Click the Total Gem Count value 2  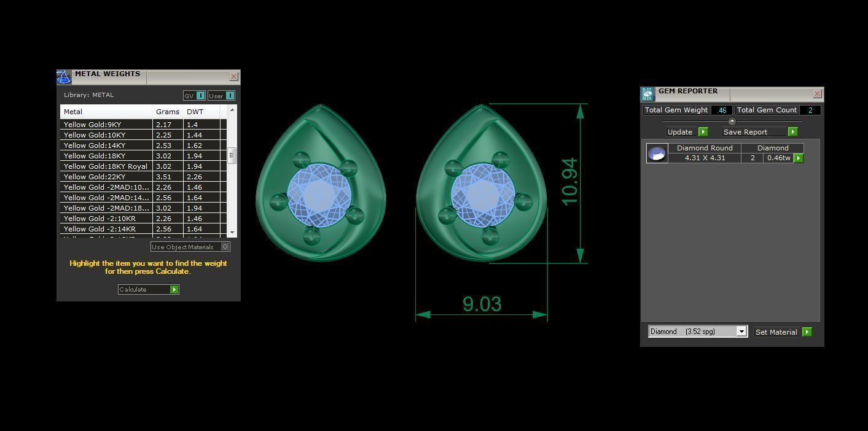pyautogui.click(x=810, y=110)
